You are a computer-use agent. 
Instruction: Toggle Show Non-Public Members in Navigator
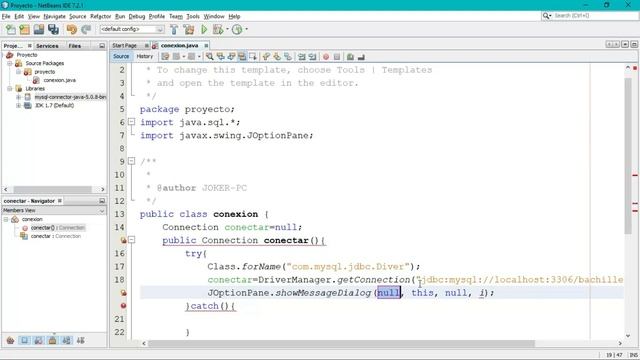(52, 340)
